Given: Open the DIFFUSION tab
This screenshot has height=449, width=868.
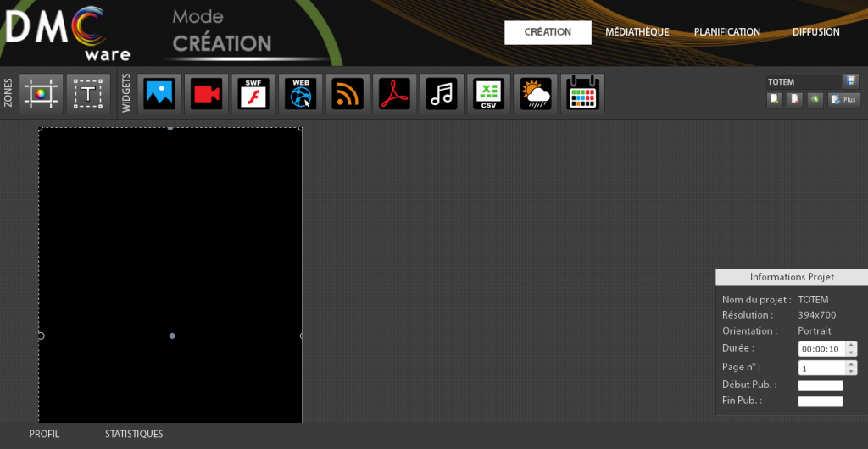Looking at the screenshot, I should pyautogui.click(x=816, y=32).
